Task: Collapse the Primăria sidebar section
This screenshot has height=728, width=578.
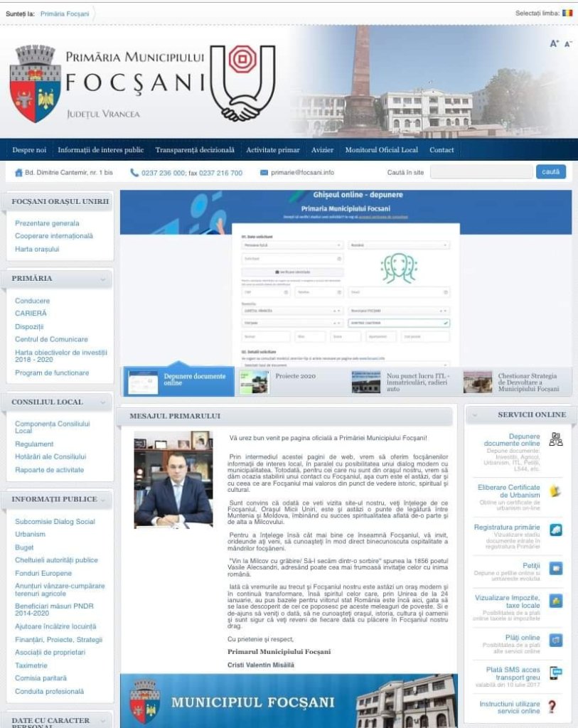Action: (103, 279)
